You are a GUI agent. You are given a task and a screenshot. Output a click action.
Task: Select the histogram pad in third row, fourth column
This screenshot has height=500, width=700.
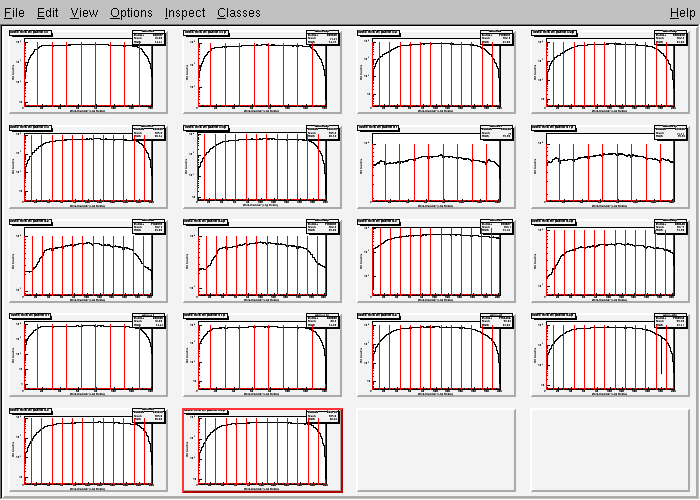tap(610, 261)
